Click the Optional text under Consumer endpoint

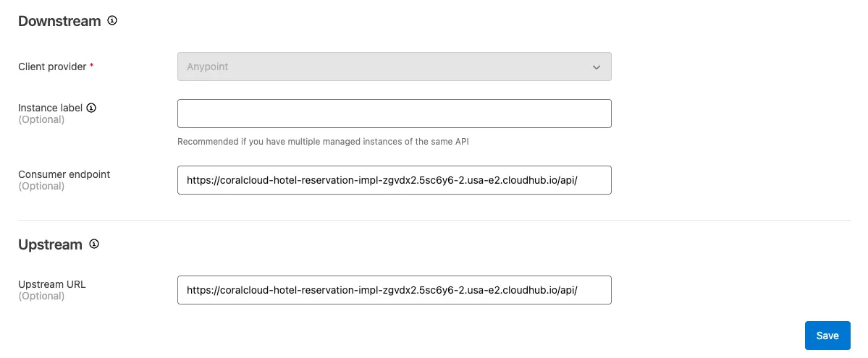click(x=41, y=186)
